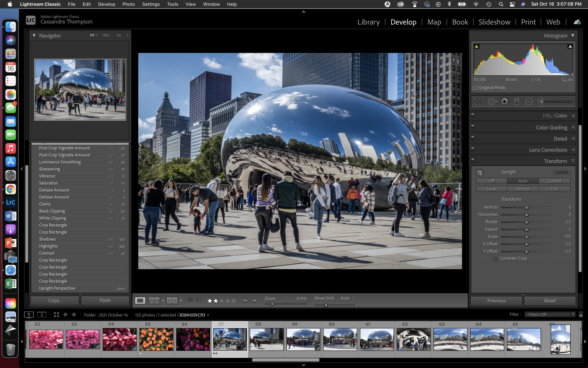The width and height of the screenshot is (588, 368).
Task: Select the Spot Removal tool
Action: coord(492,102)
